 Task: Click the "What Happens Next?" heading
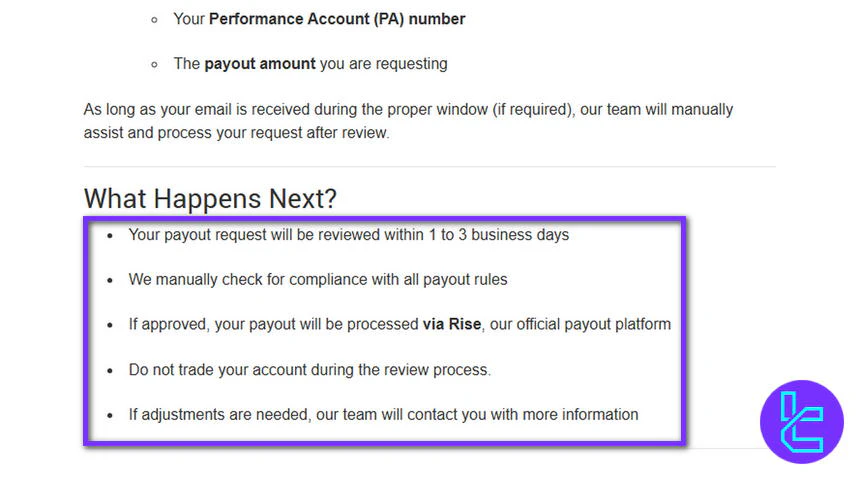pyautogui.click(x=210, y=198)
